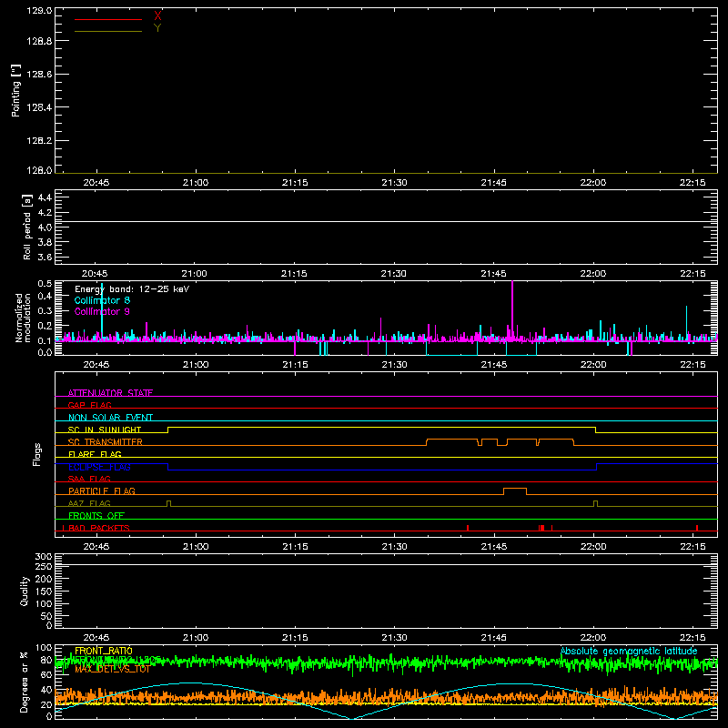Click the SC_IN_SUNLIGHT rising edge near 20:56

(168, 430)
